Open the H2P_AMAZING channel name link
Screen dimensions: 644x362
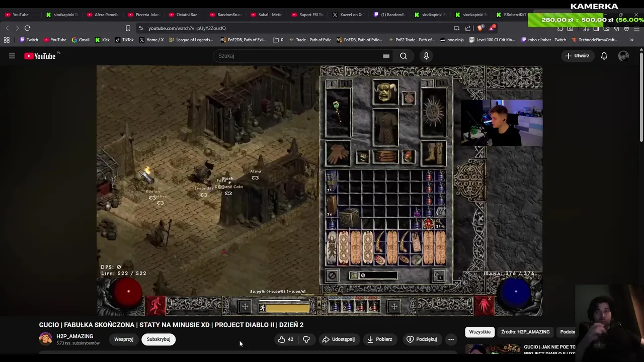tap(74, 336)
